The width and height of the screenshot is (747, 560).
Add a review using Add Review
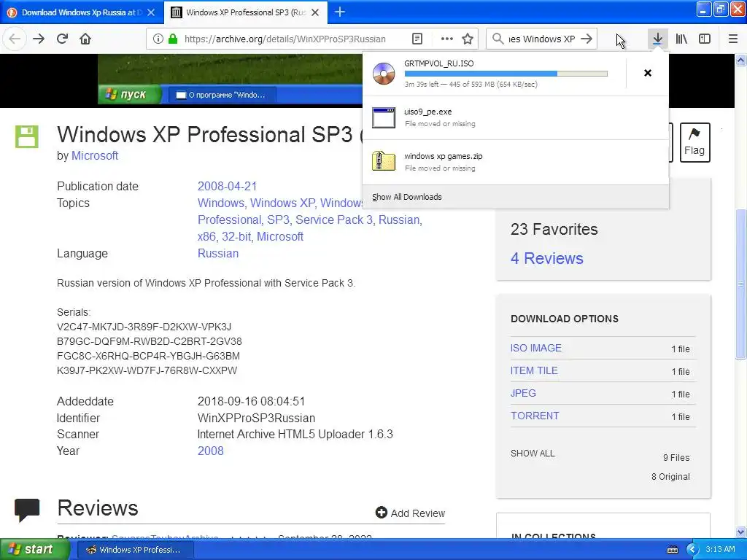(x=410, y=513)
